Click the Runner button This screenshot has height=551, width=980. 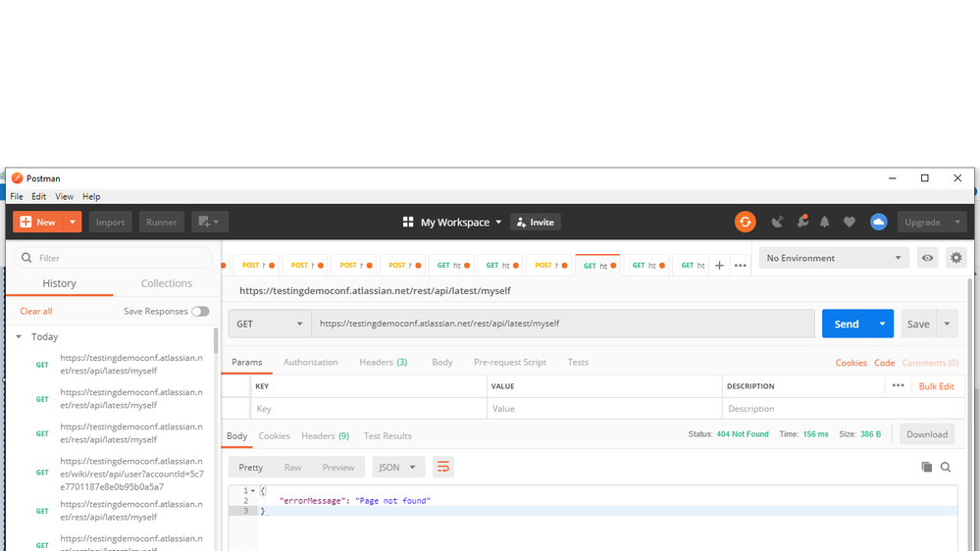[161, 222]
